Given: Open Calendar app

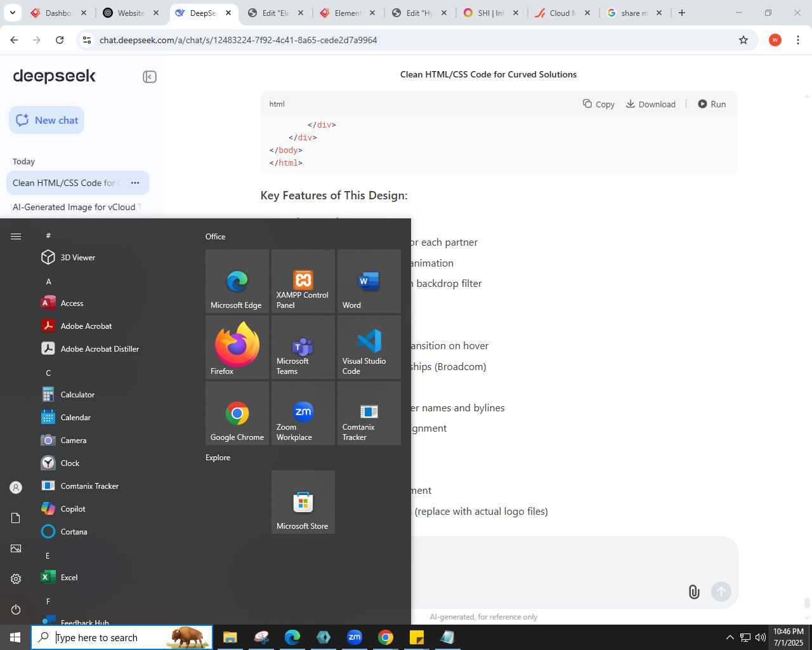Looking at the screenshot, I should [x=114, y=418].
